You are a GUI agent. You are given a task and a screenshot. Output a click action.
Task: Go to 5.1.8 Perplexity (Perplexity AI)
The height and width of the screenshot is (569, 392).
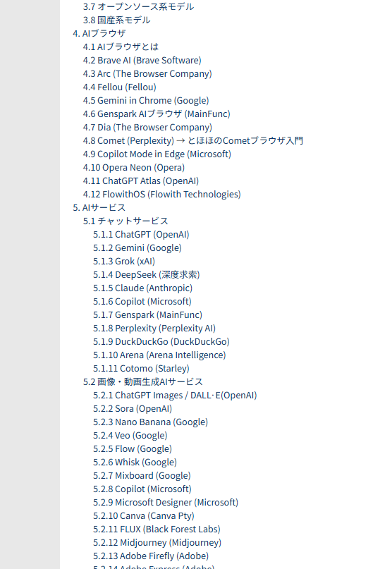point(154,329)
